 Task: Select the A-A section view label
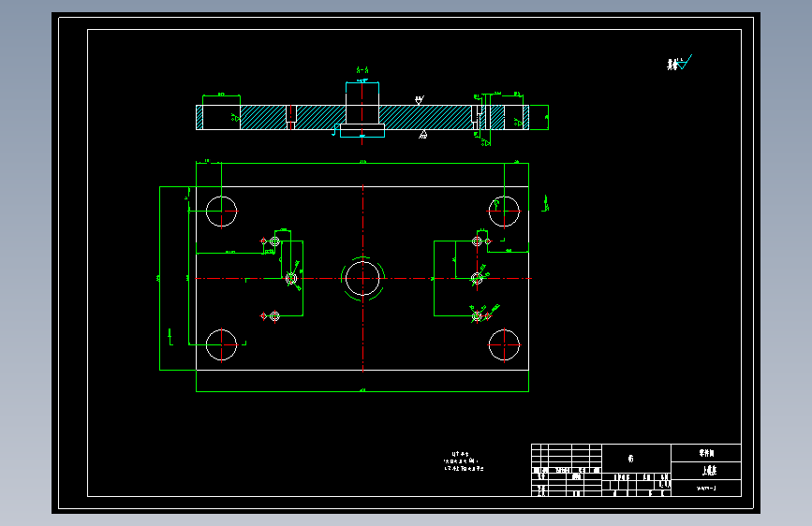point(362,69)
